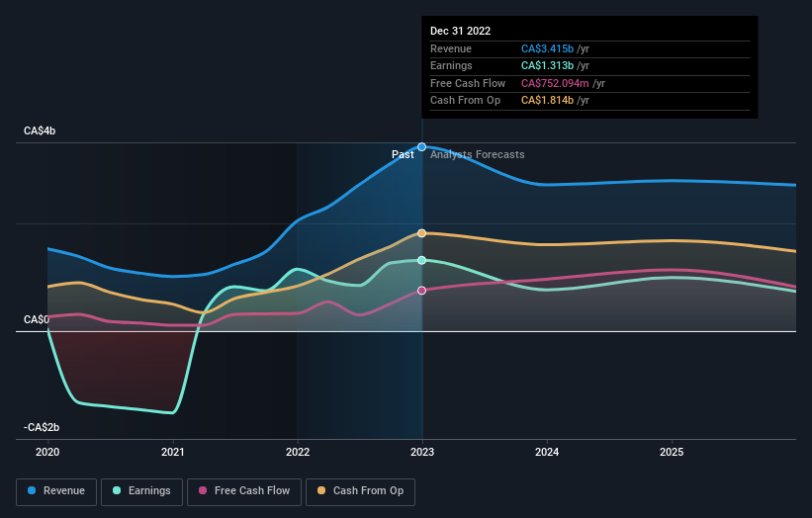
Task: Click the CA$1.313b earnings value
Action: tap(547, 65)
